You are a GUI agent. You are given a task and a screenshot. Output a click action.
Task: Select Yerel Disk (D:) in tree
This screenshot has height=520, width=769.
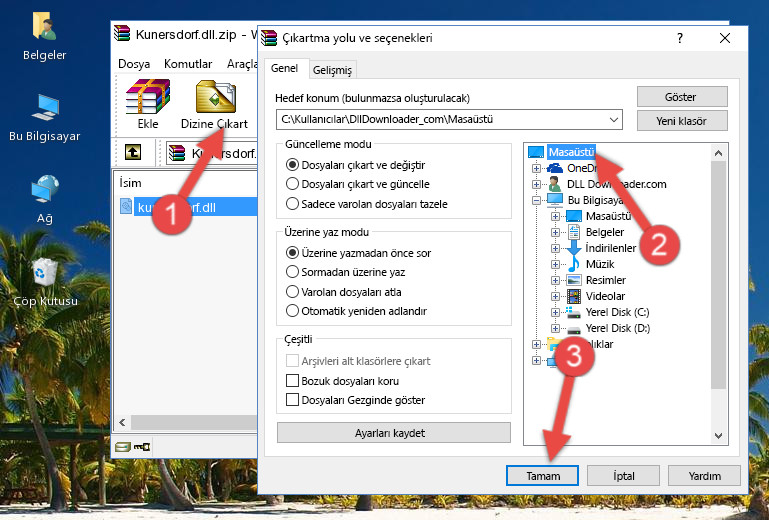click(x=617, y=328)
